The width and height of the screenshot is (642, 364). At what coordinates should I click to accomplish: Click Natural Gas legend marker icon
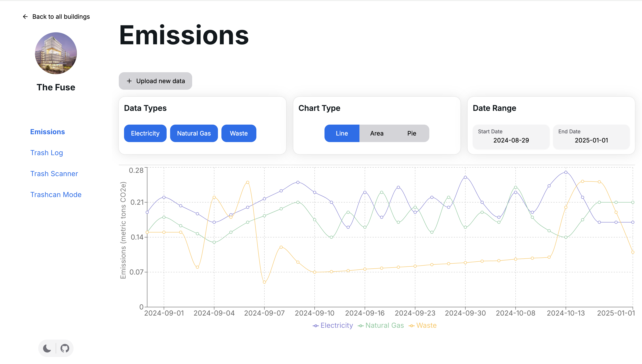tap(360, 326)
